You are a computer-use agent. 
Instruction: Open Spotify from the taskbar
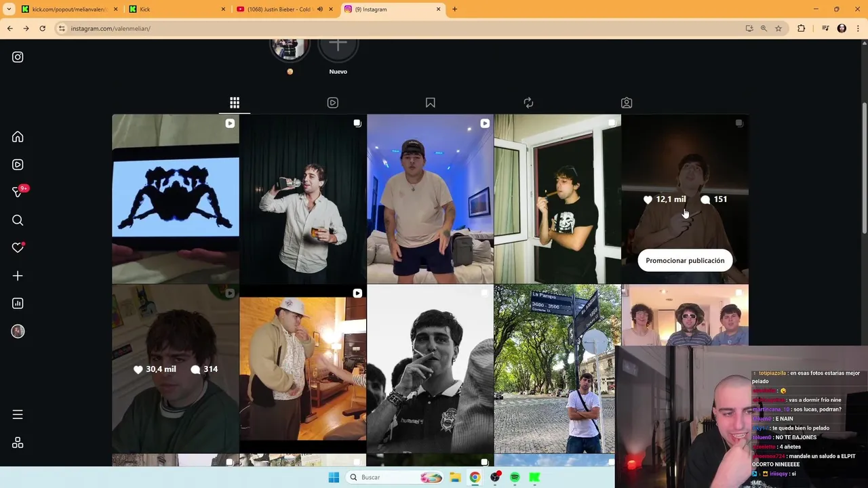point(515,477)
